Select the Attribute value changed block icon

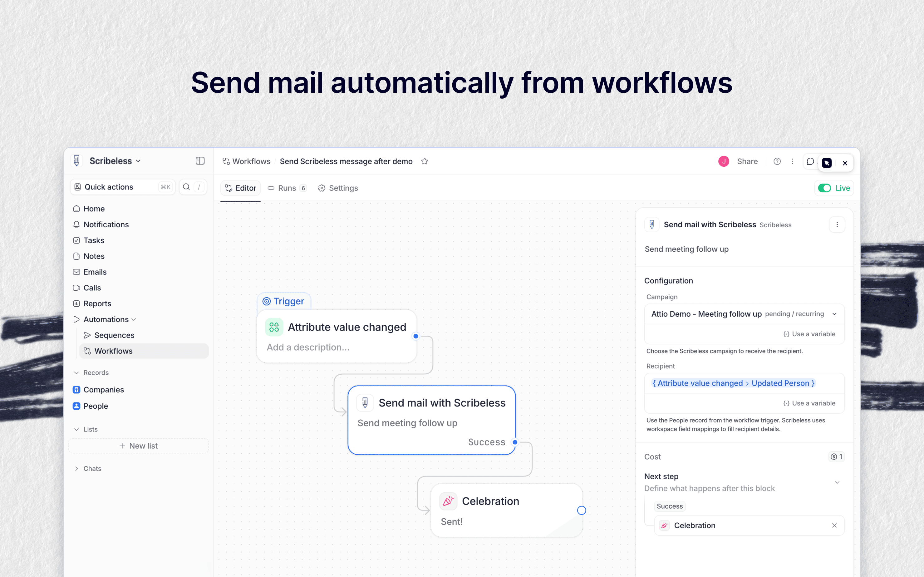pyautogui.click(x=274, y=327)
